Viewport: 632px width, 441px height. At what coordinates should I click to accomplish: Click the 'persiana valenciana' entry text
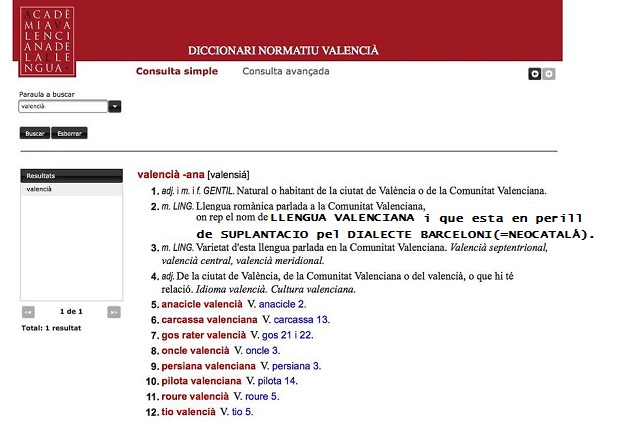coord(208,366)
